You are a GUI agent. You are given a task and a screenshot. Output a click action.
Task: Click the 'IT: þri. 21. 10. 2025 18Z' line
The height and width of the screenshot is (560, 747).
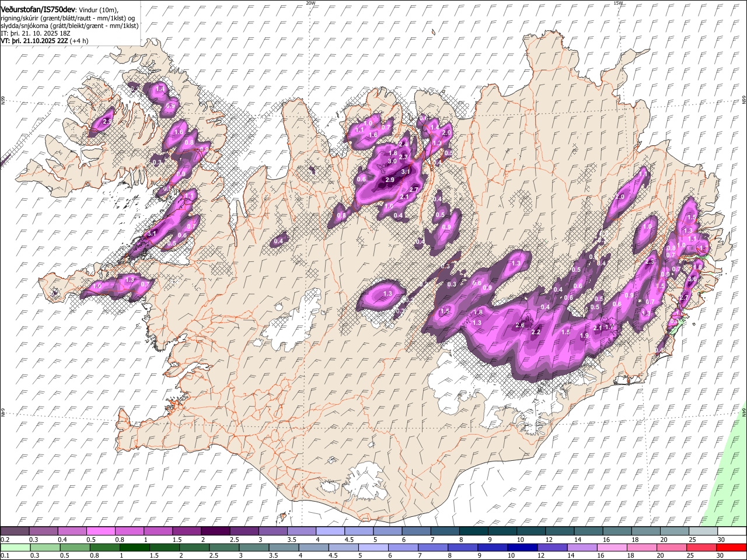[36, 33]
